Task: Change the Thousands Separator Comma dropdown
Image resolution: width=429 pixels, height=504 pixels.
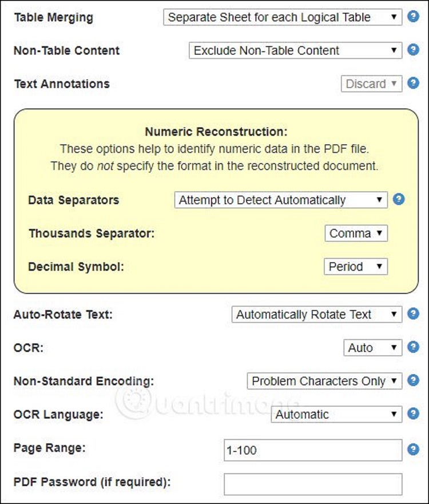Action: pos(356,233)
